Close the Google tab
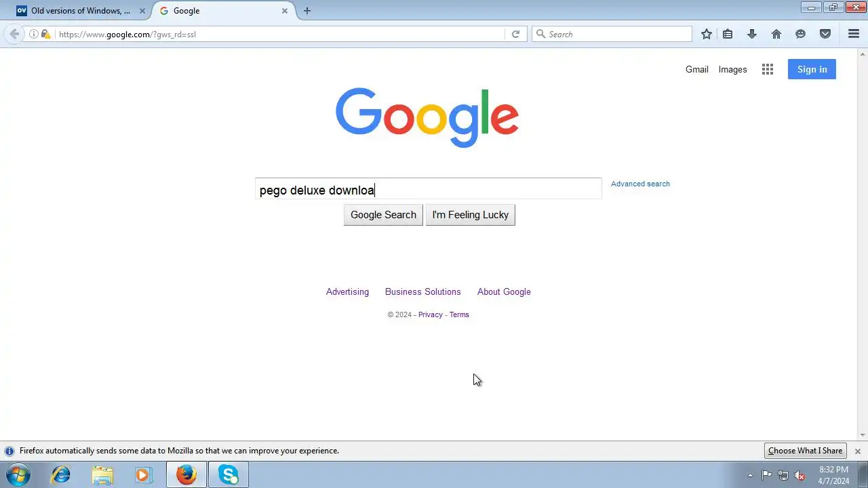868x488 pixels. [285, 11]
